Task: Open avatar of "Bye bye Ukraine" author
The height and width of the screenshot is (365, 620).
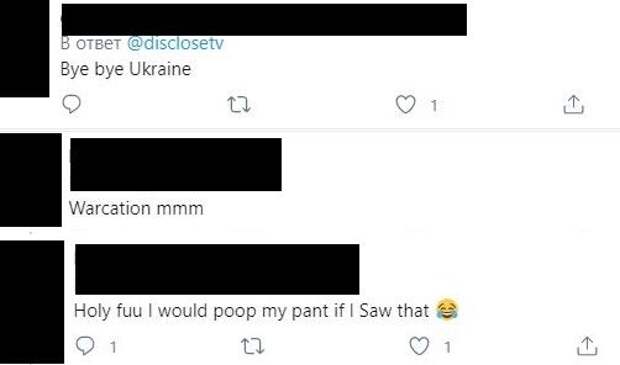Action: (x=25, y=48)
